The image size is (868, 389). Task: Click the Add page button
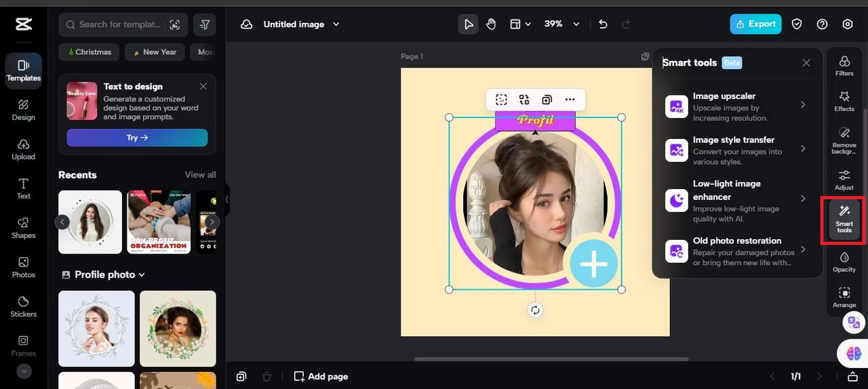pyautogui.click(x=321, y=376)
